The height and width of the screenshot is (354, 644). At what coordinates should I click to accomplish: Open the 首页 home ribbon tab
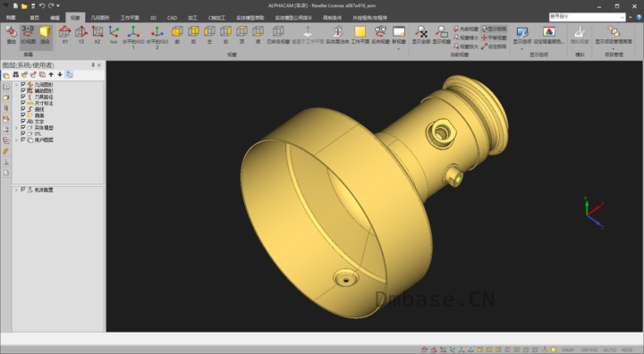coord(35,18)
